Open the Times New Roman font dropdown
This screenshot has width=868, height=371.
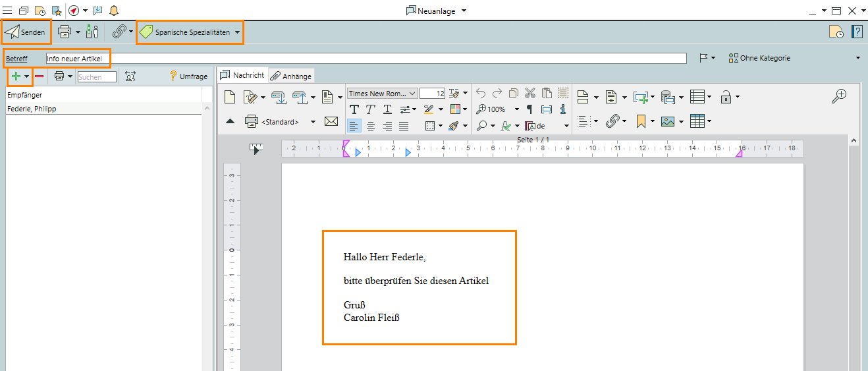(382, 94)
